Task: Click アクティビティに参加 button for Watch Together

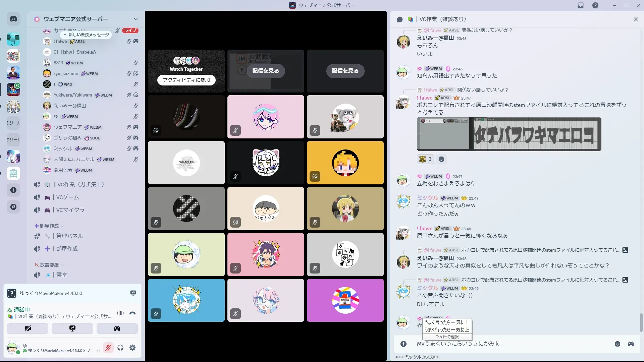Action: (x=186, y=80)
